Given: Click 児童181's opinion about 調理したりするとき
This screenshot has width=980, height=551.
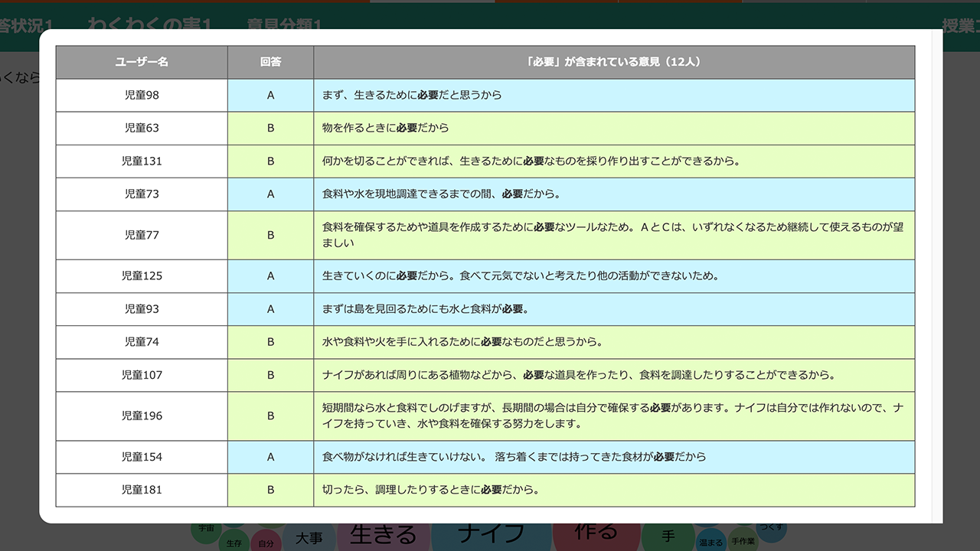Looking at the screenshot, I should coord(430,490).
